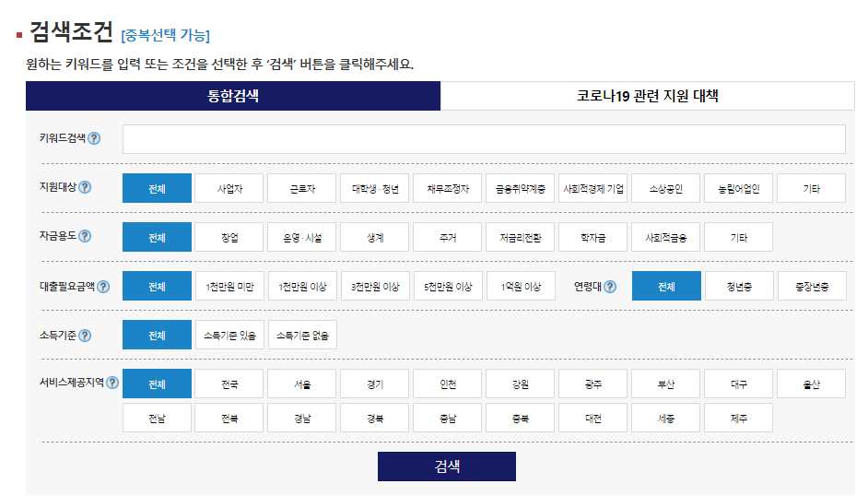The width and height of the screenshot is (868, 496).
Task: Choose the 소득기준 있음 option
Action: coord(229,335)
